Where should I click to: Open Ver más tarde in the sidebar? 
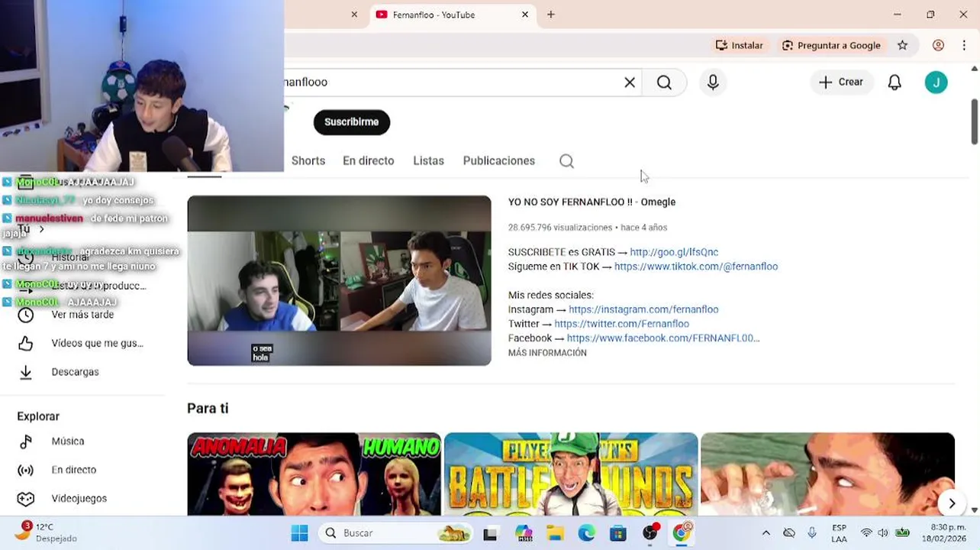pos(82,315)
